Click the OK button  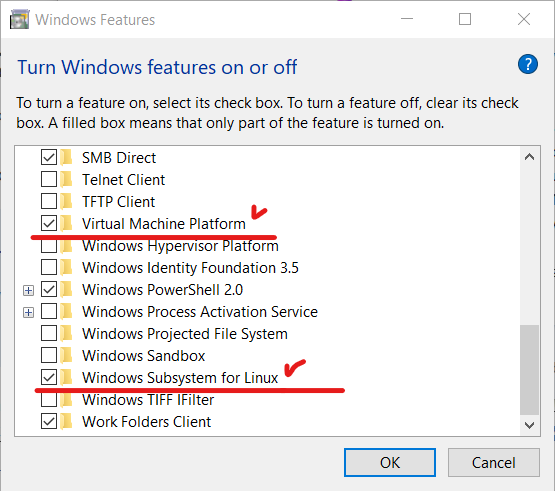pyautogui.click(x=390, y=462)
